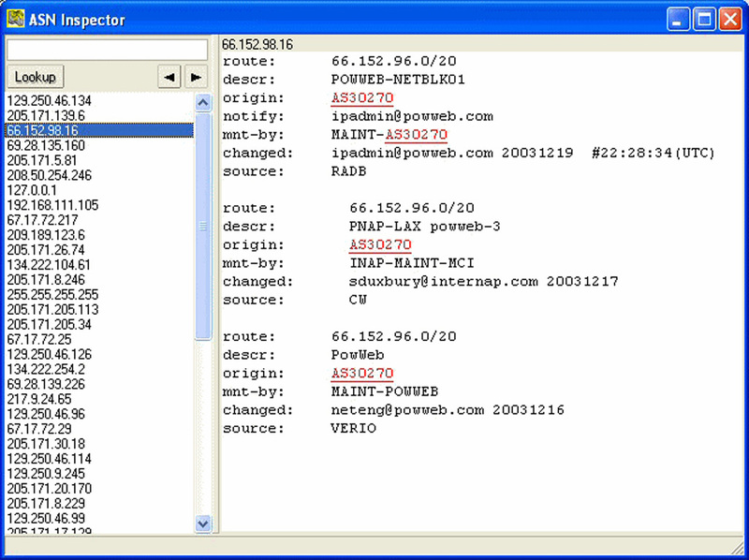749x560 pixels.
Task: Select 129.250.46.99 in the list
Action: coord(99,519)
